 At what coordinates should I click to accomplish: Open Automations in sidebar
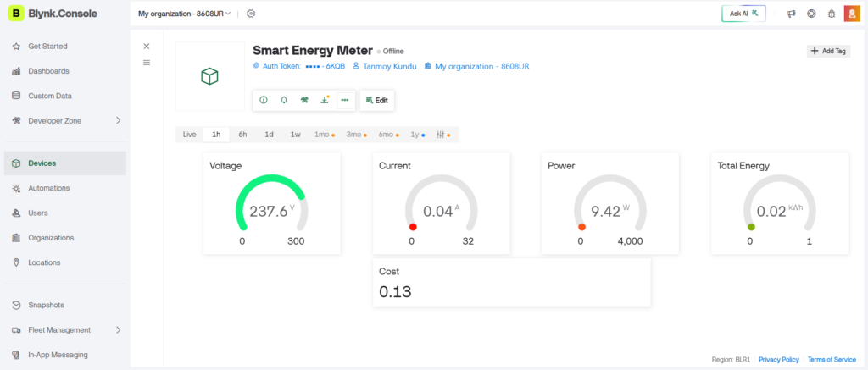click(64, 188)
